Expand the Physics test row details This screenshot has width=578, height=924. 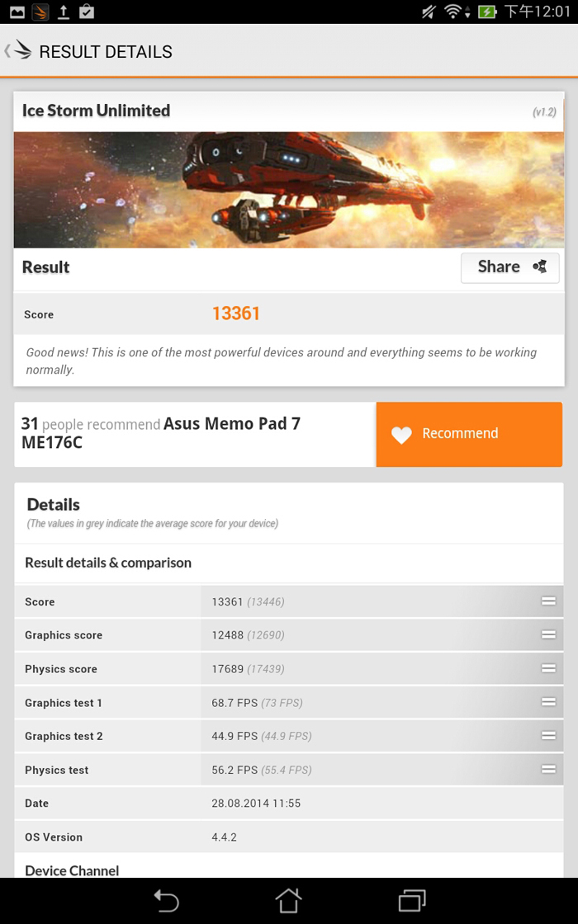click(549, 769)
